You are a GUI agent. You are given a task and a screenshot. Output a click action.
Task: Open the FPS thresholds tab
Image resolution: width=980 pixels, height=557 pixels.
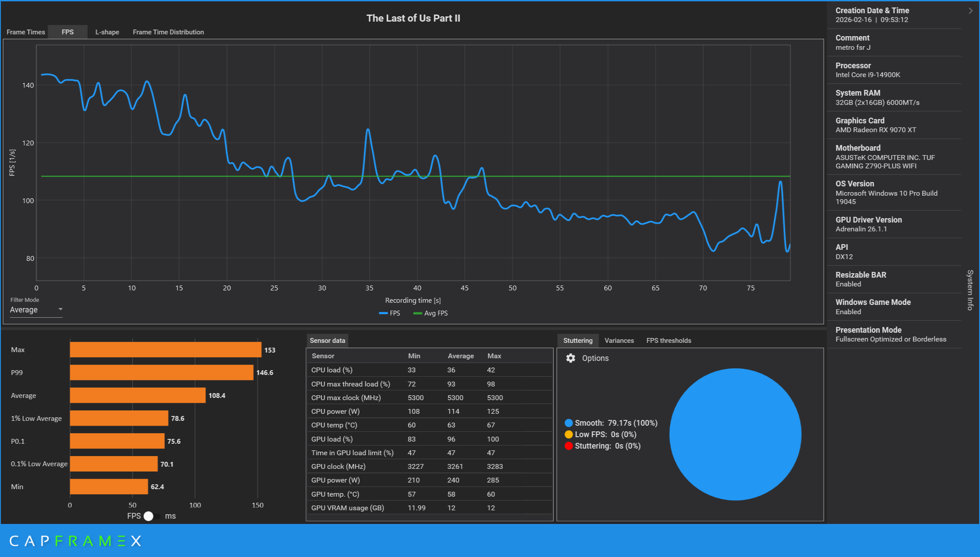668,341
